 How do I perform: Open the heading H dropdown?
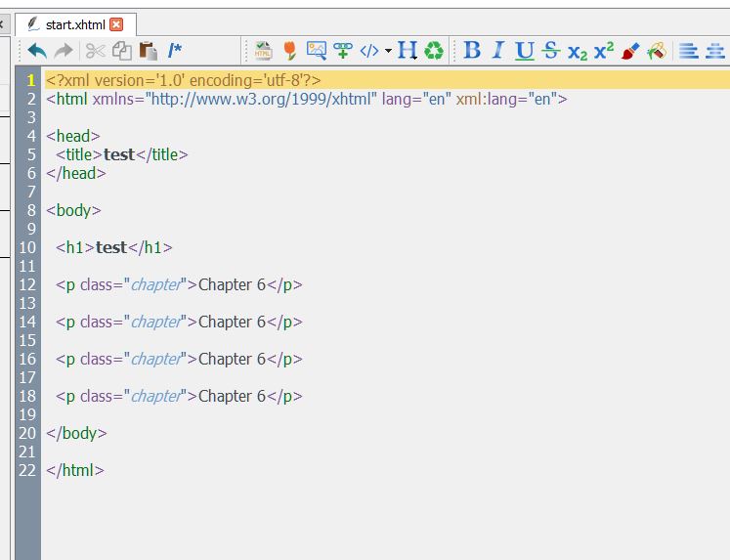coord(408,50)
